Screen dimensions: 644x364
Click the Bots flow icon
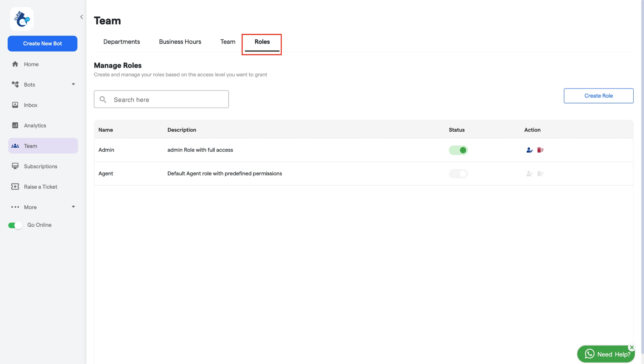15,85
